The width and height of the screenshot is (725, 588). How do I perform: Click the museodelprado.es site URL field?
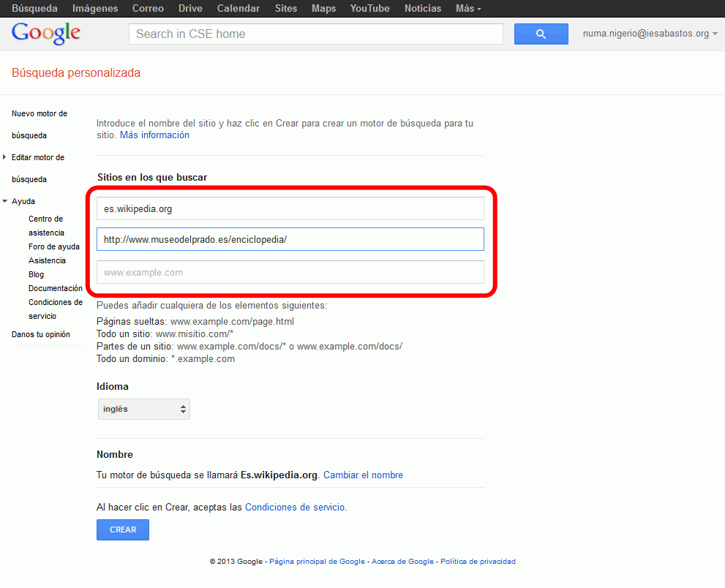pyautogui.click(x=290, y=239)
